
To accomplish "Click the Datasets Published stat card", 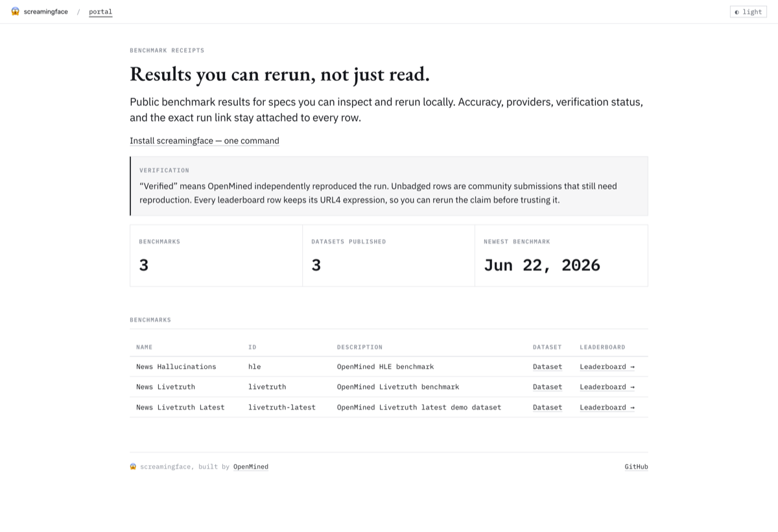I will (x=389, y=255).
